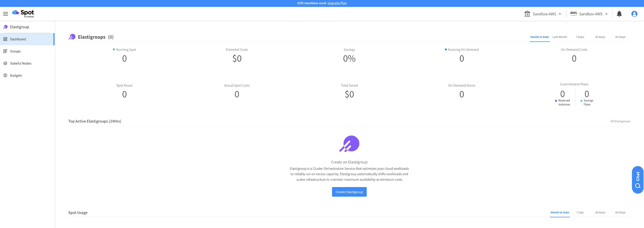Click the Budgets dollar icon
The height and width of the screenshot is (228, 644).
pos(5,75)
